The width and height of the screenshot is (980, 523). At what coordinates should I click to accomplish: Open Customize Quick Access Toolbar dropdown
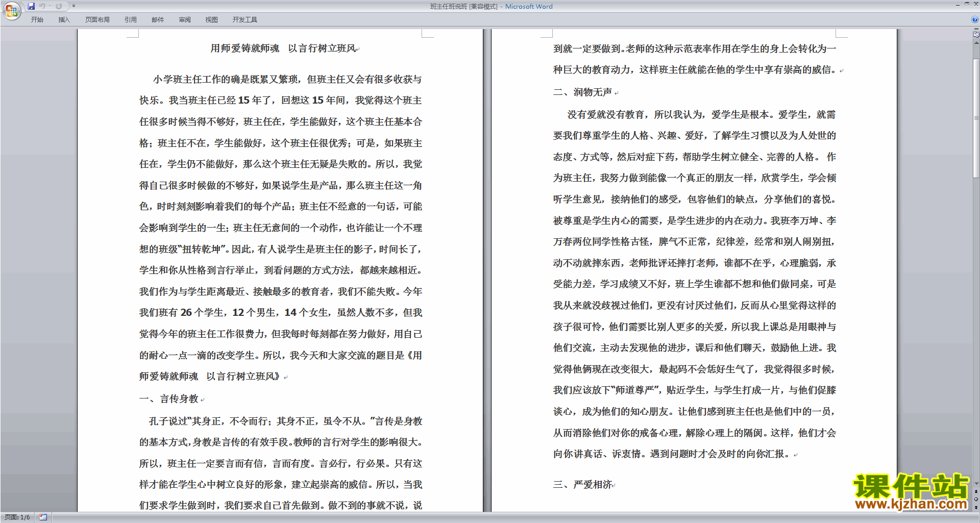[73, 6]
